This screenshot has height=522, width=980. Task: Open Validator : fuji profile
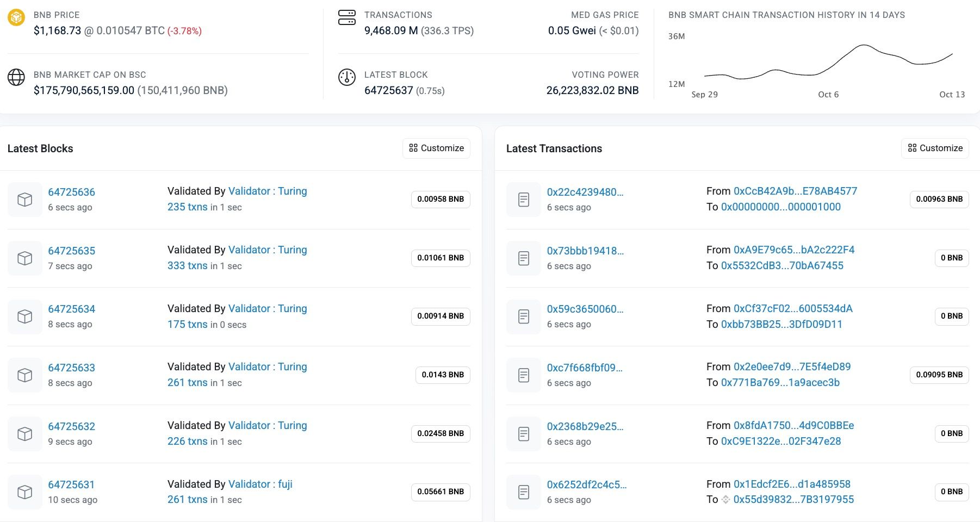(260, 484)
